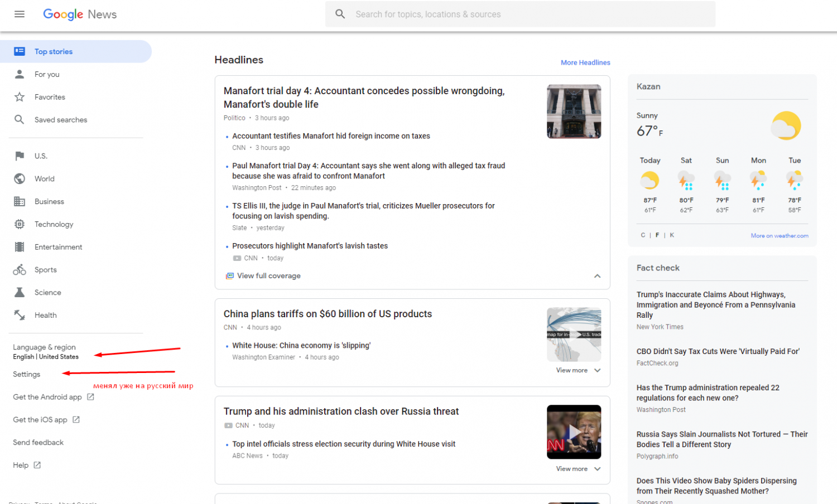Focus the search topics input field

[520, 14]
